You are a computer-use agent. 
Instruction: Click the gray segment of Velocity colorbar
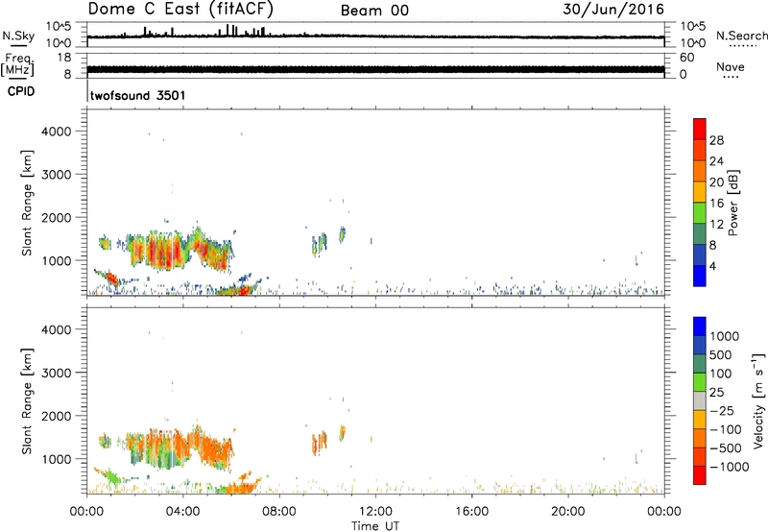[x=700, y=401]
